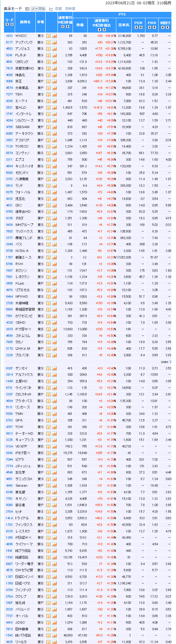Go to page 2 link
This screenshot has height=644, width=176.
coord(170,362)
